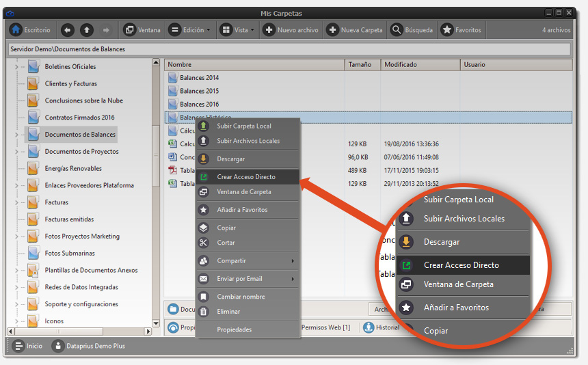Click the Iconos folder icon
This screenshot has height=365, width=588.
pyautogui.click(x=33, y=321)
